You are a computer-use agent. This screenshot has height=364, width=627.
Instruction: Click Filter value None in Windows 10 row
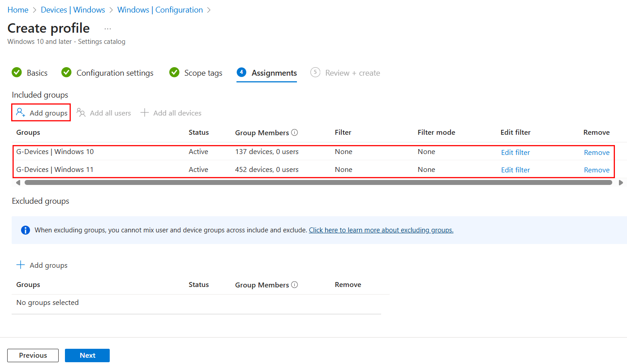click(344, 151)
